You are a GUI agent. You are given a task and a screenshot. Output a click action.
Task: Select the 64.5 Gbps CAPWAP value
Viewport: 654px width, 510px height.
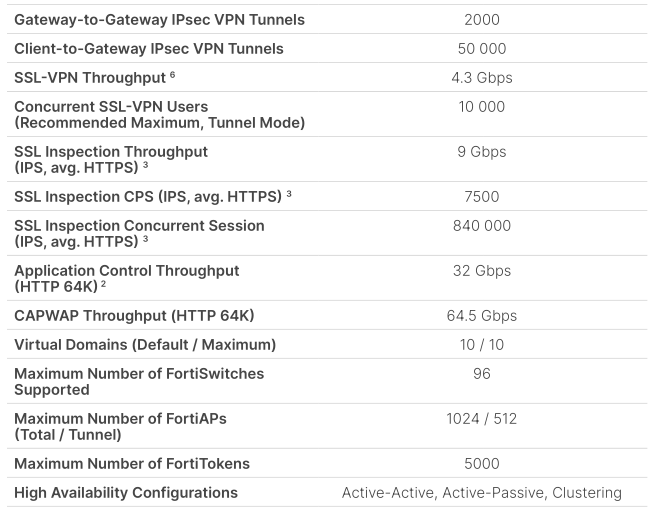click(482, 316)
